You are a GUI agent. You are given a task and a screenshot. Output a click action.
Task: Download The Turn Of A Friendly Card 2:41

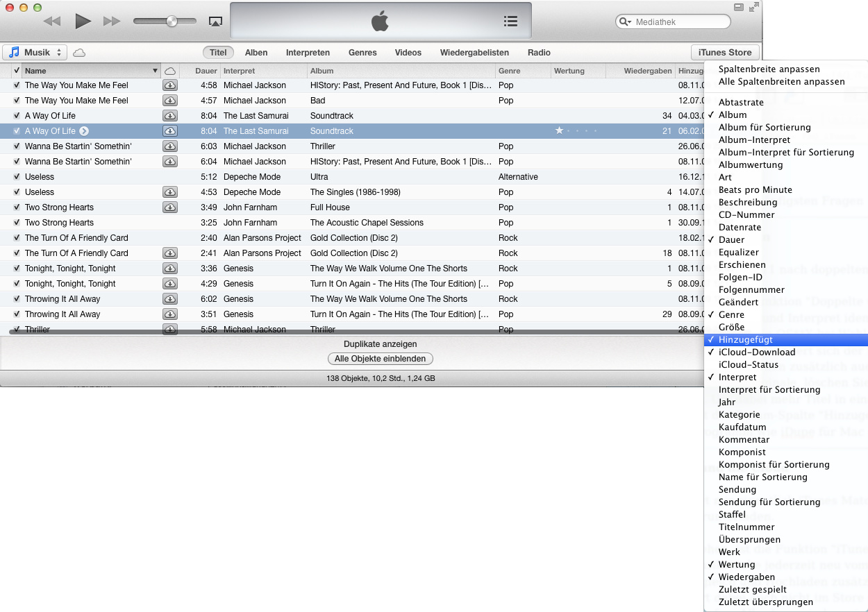coord(170,253)
